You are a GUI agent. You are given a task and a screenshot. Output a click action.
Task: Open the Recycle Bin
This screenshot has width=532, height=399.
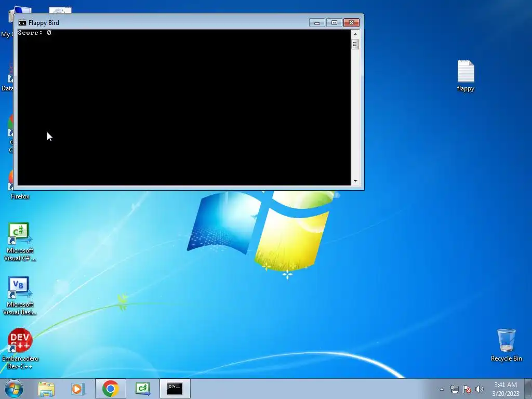coord(506,345)
